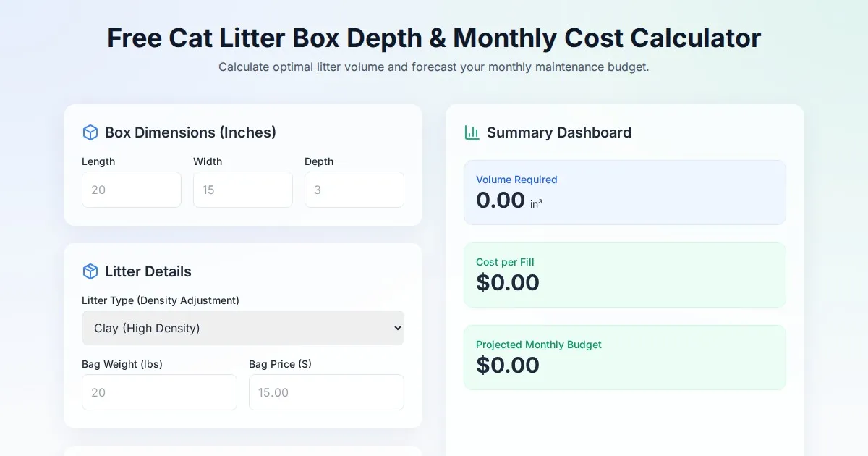Screen dimensions: 868x456
Task: Click the package icon beside Litter Details
Action: (90, 271)
